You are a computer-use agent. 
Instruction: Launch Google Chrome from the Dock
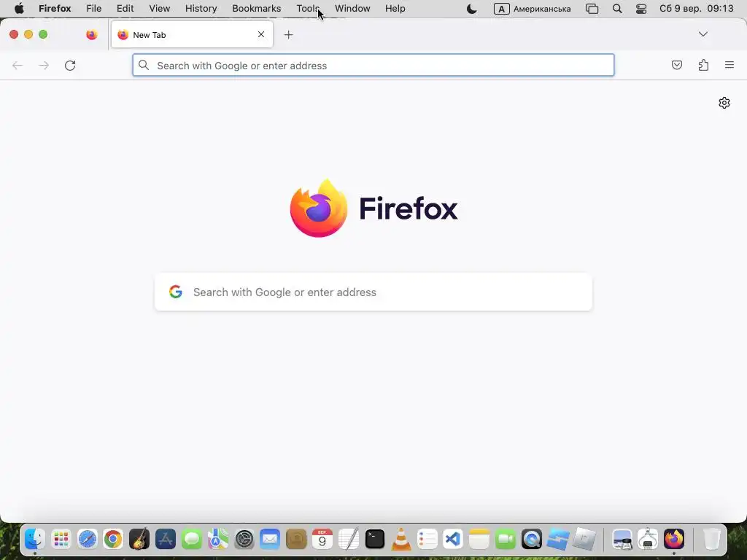point(113,539)
